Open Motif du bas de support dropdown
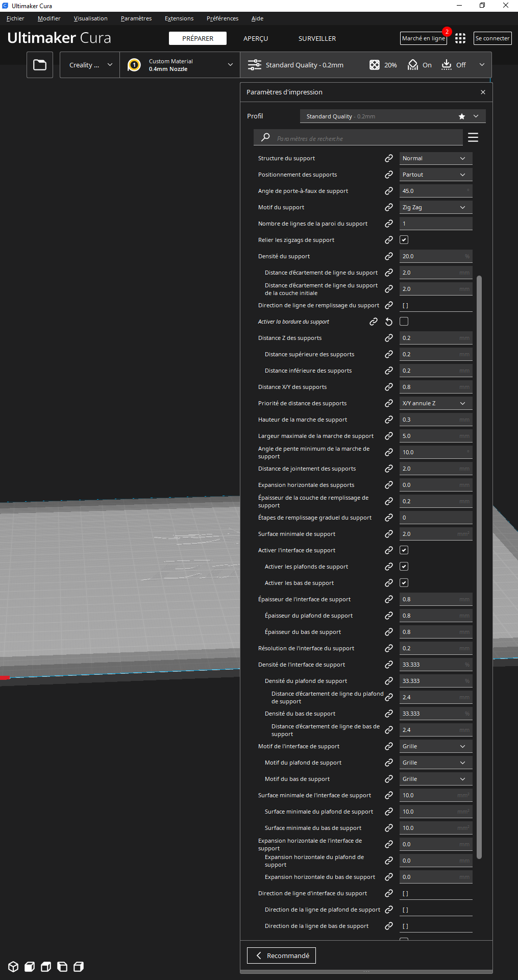This screenshot has height=980, width=518. (x=436, y=779)
